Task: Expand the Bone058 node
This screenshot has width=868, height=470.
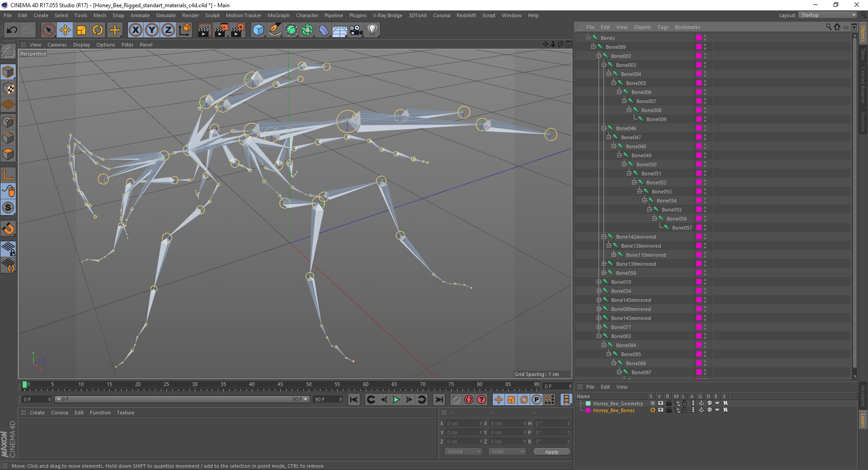Action: pyautogui.click(x=604, y=273)
